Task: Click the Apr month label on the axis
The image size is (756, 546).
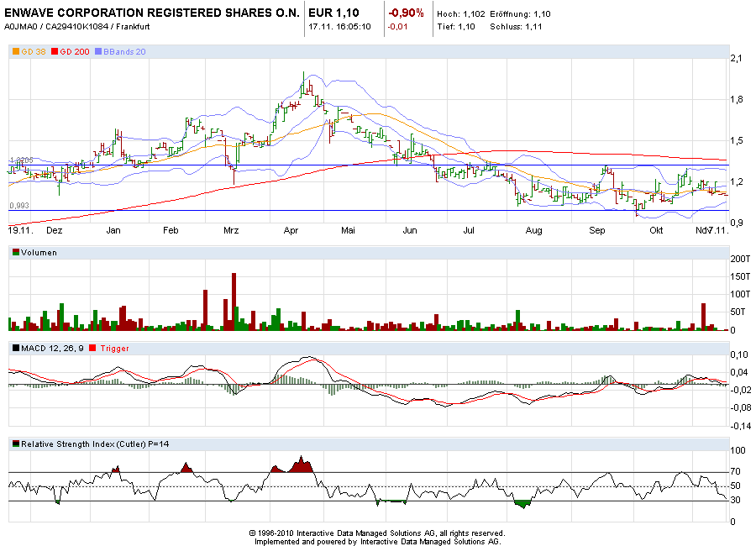Action: [x=291, y=230]
